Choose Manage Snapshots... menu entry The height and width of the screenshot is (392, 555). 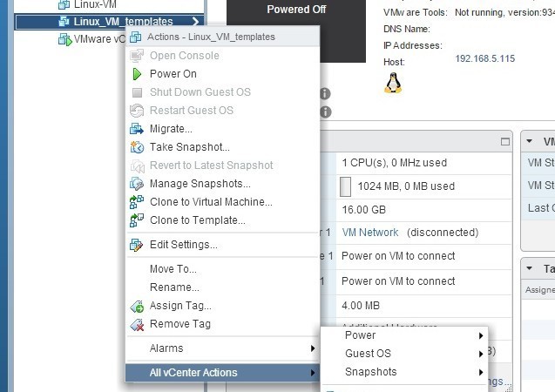click(x=223, y=184)
